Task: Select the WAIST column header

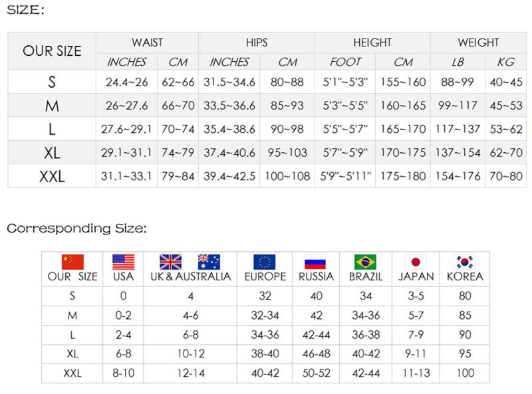Action: [147, 43]
